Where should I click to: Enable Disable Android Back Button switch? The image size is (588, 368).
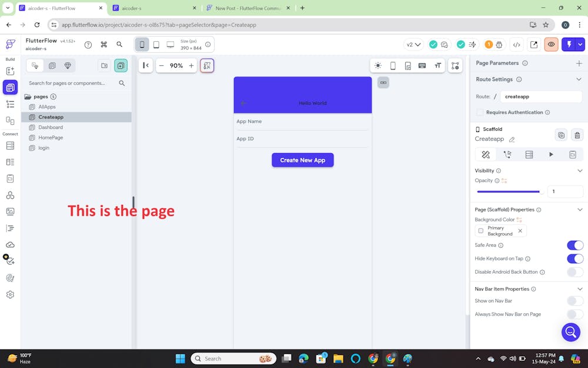point(575,272)
